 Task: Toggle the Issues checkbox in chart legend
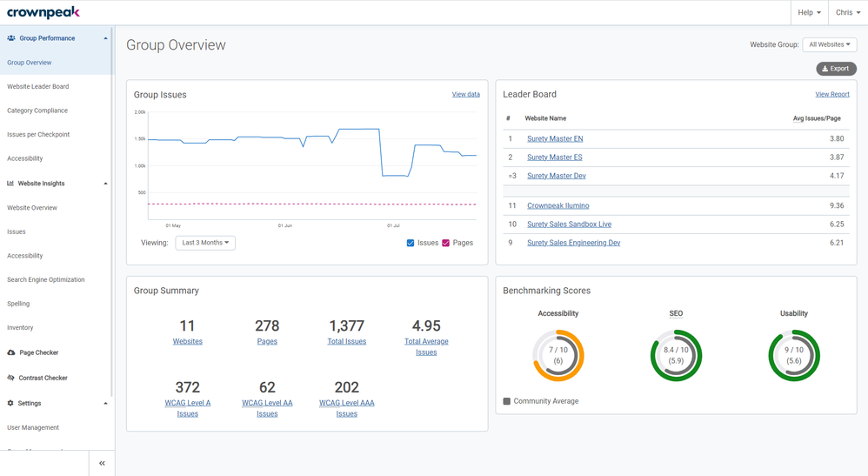(411, 243)
